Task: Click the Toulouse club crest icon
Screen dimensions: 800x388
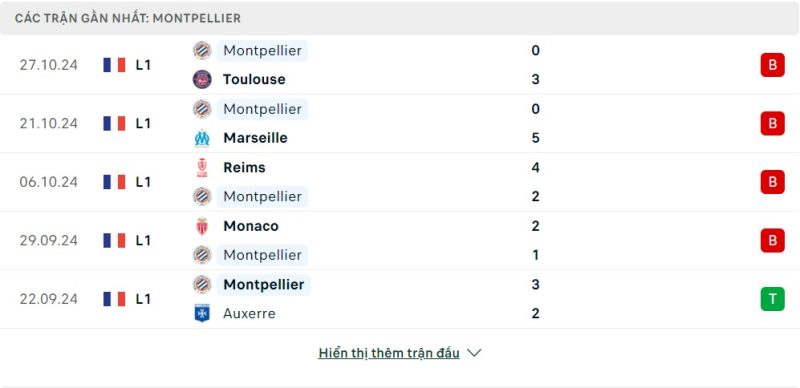Action: point(202,79)
